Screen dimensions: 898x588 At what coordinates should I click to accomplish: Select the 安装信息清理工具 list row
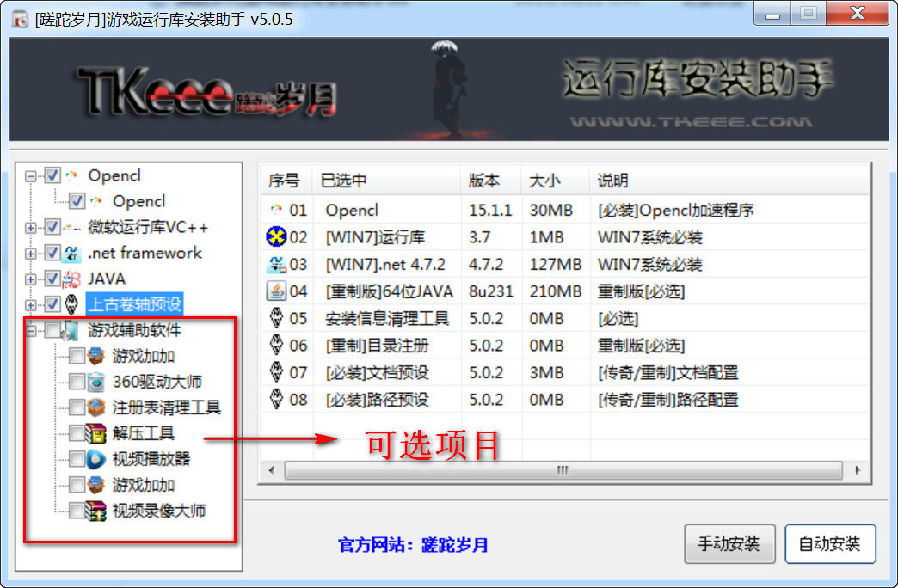(387, 318)
